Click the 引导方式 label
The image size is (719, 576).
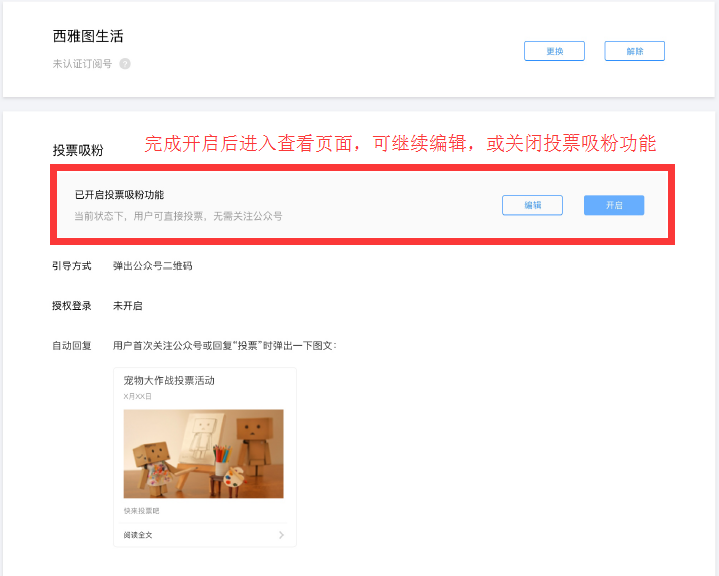coord(72,266)
